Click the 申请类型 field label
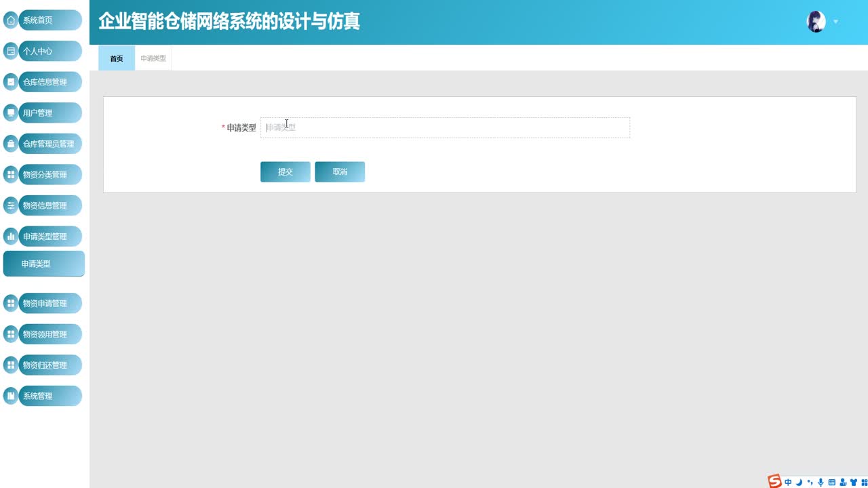868x488 pixels. tap(241, 127)
